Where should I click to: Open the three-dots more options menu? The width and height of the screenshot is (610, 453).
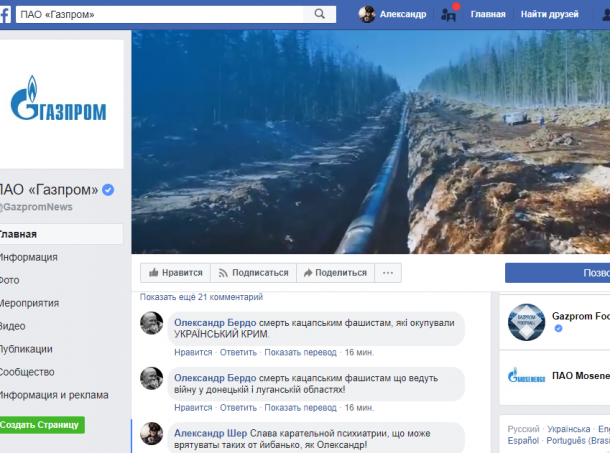coord(388,273)
